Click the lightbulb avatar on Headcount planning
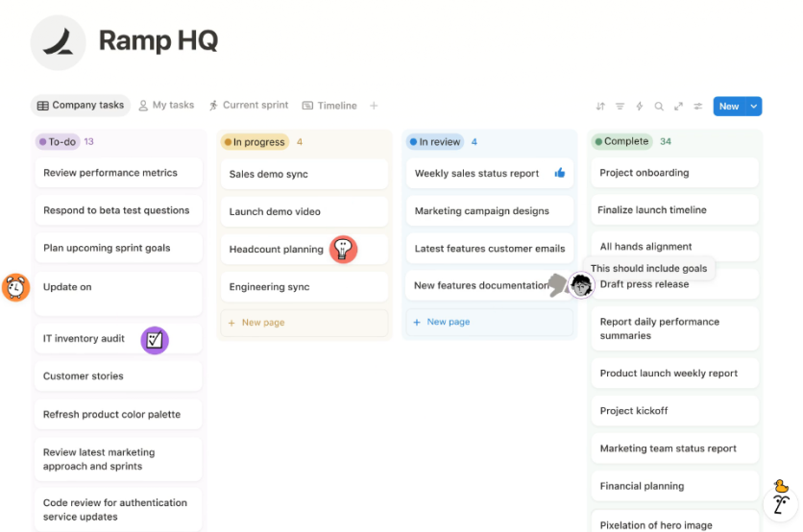The width and height of the screenshot is (803, 532). (x=343, y=250)
